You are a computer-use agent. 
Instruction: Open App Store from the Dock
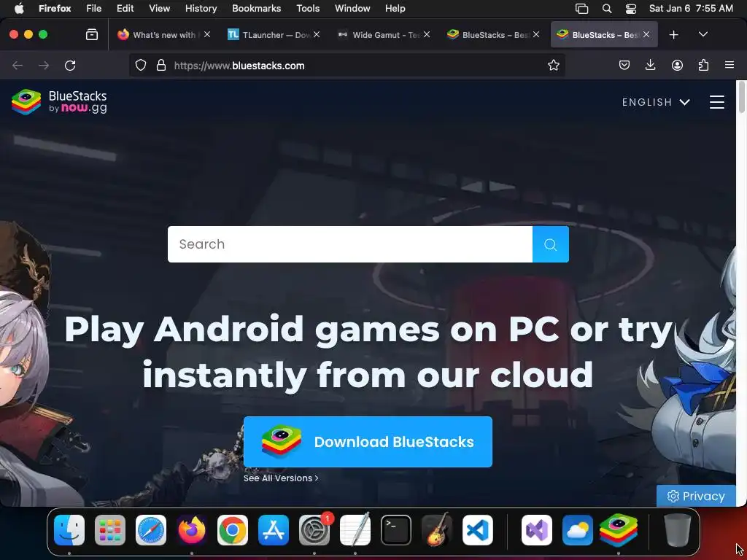(274, 530)
